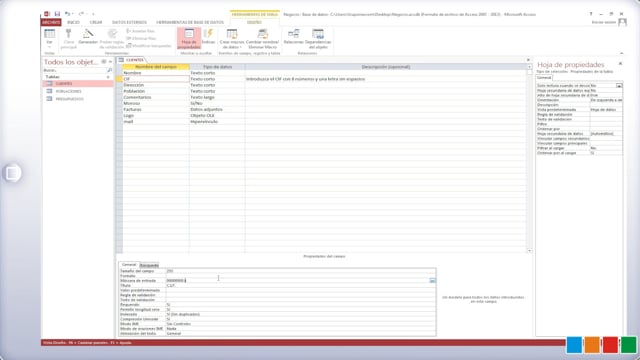Click the General tab in Hoja de propiedades
The width and height of the screenshot is (640, 360).
[544, 78]
